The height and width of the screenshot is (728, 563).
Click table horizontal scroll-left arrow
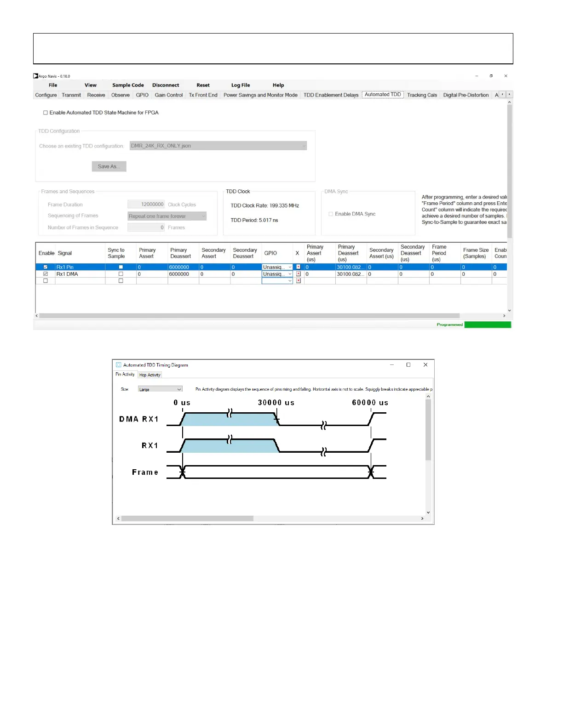tap(37, 316)
